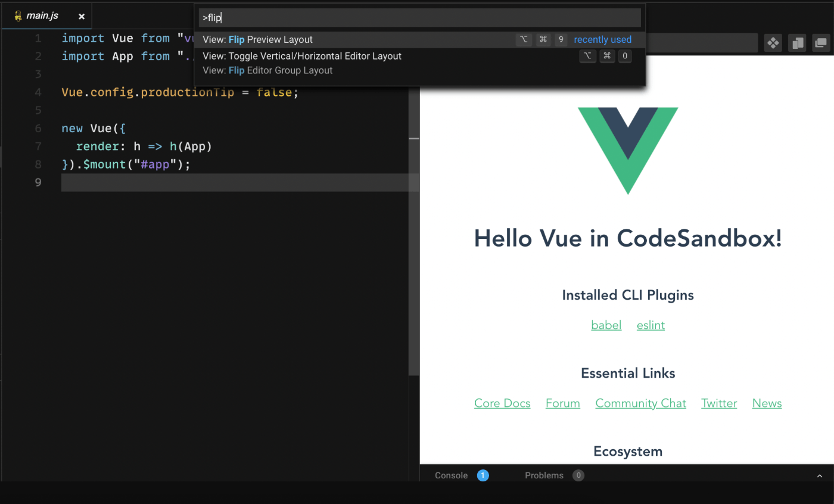
Task: Click the 'Essential Links' heading
Action: (x=628, y=374)
